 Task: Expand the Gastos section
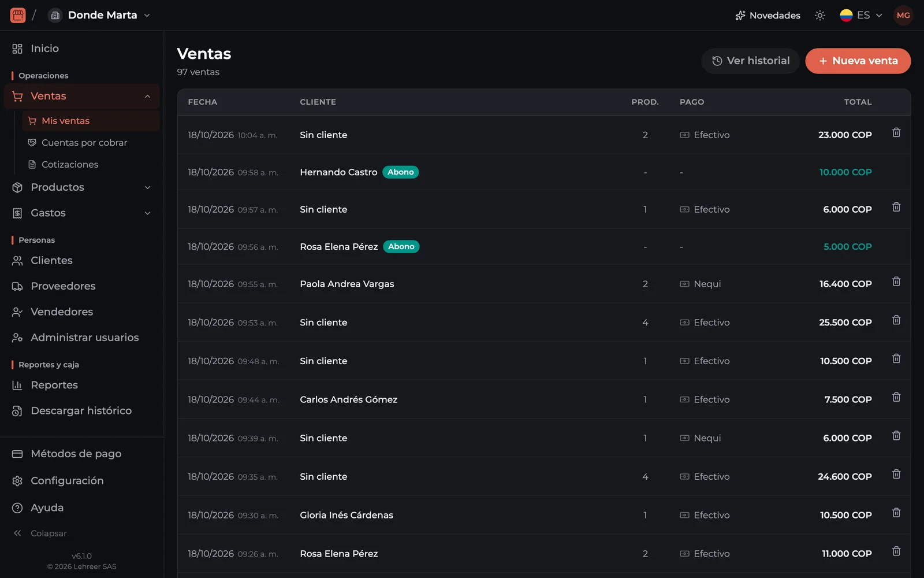(x=82, y=213)
